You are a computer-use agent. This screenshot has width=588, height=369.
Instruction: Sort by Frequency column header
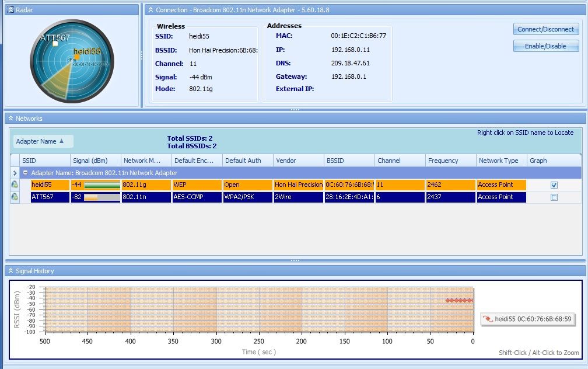coord(451,161)
